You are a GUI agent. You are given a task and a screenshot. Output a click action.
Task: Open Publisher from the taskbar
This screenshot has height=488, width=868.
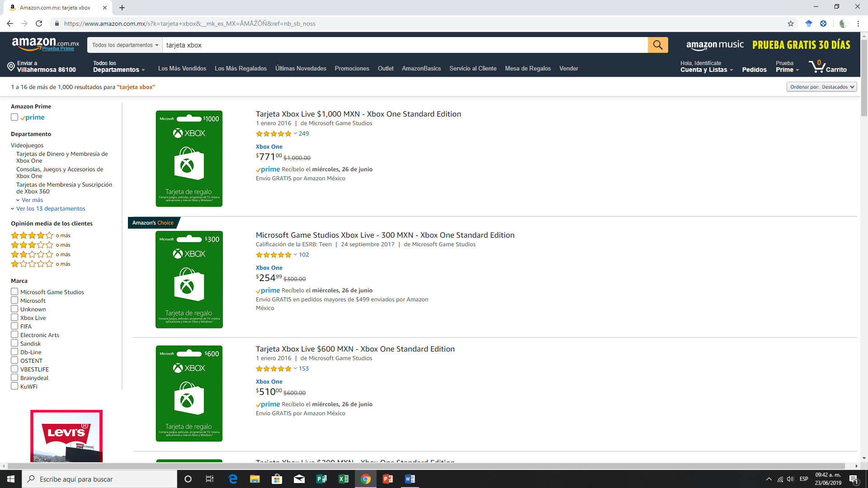tap(321, 479)
